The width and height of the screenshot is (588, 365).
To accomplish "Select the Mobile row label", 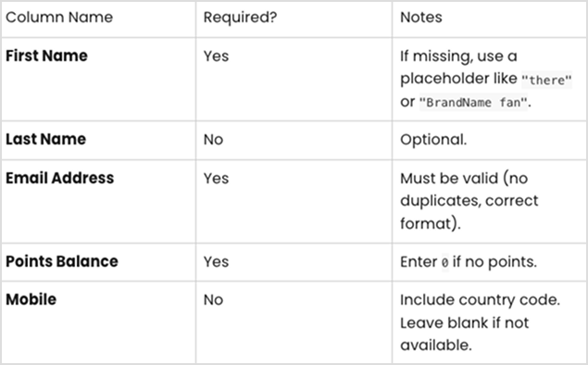I will [x=31, y=299].
